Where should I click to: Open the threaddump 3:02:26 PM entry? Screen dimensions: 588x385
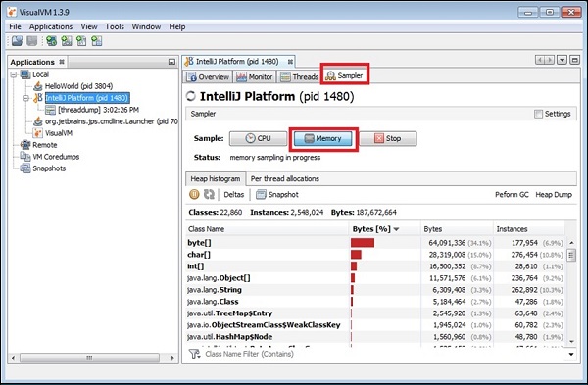click(99, 110)
